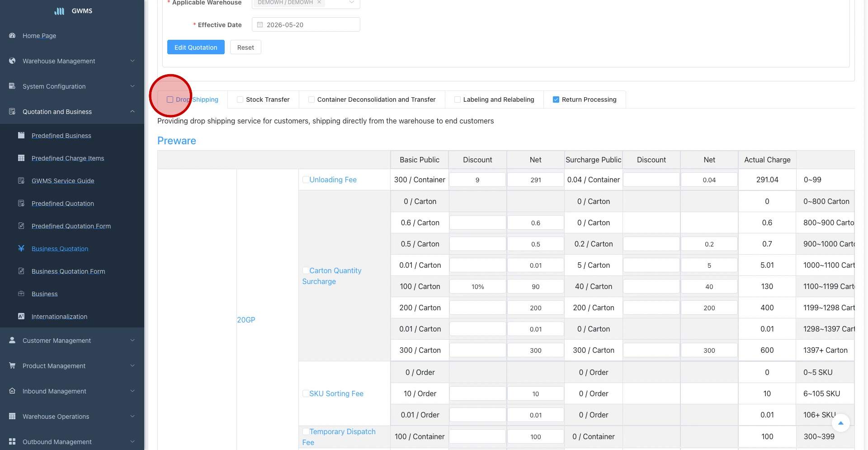Click the Business Quotation Form edit icon
This screenshot has width=868, height=450.
[x=21, y=271]
